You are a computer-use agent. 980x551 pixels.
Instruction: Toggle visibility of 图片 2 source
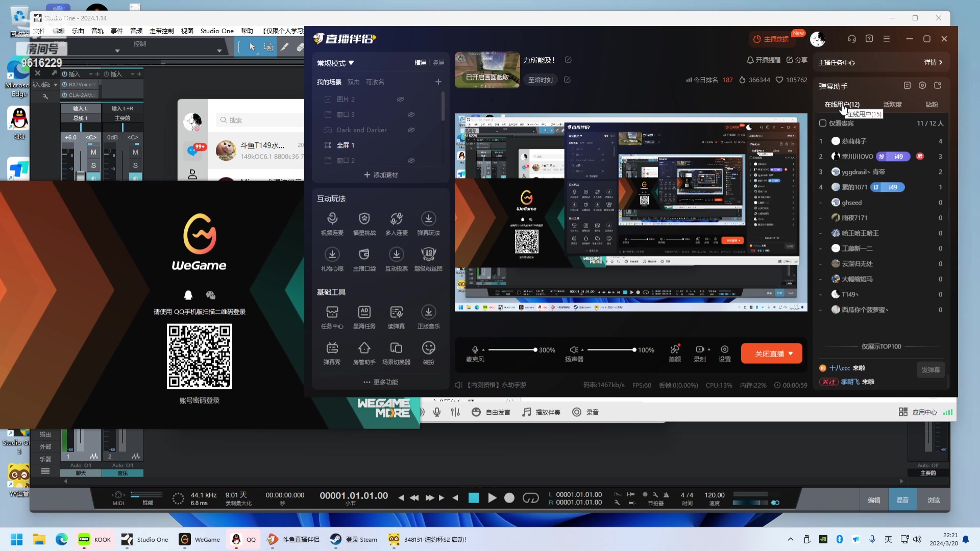(x=401, y=99)
